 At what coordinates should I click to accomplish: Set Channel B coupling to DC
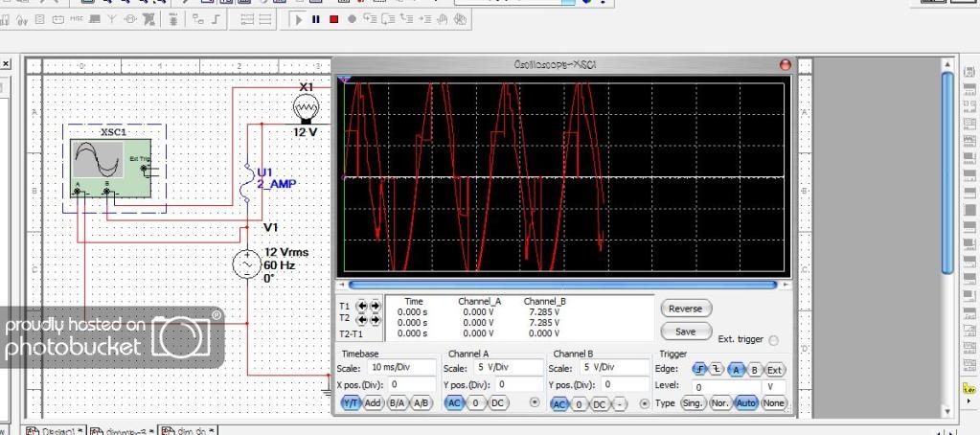click(x=600, y=404)
